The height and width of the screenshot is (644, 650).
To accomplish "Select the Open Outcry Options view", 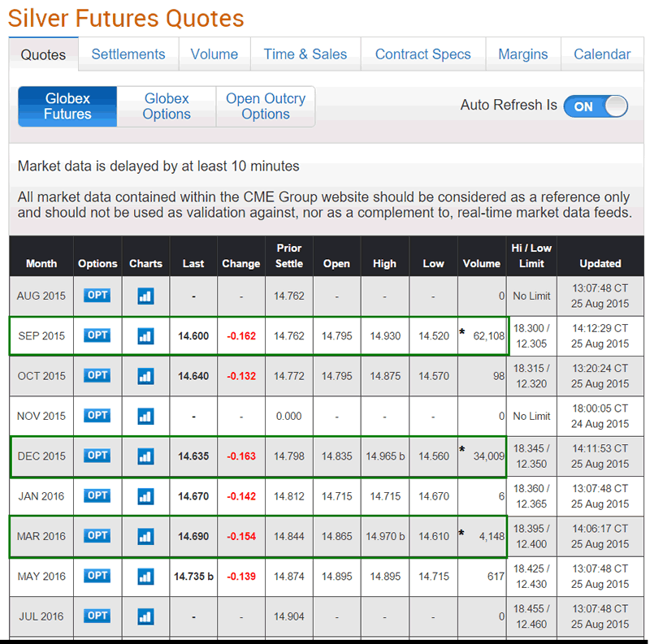I will click(x=266, y=106).
